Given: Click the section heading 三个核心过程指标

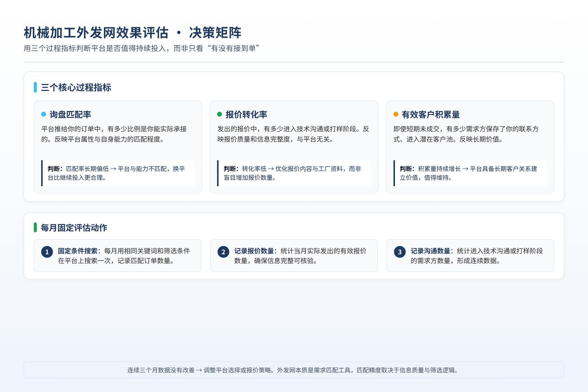Looking at the screenshot, I should pos(76,87).
